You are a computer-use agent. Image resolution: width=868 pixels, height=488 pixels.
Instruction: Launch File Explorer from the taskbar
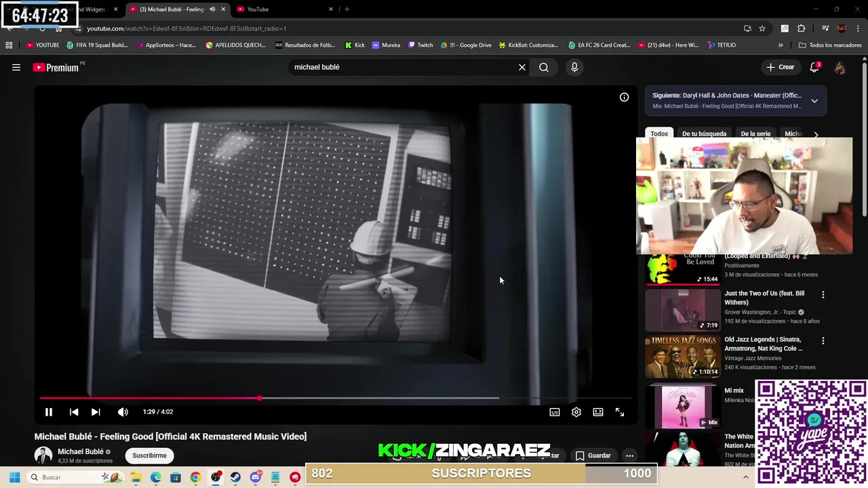pos(136,477)
